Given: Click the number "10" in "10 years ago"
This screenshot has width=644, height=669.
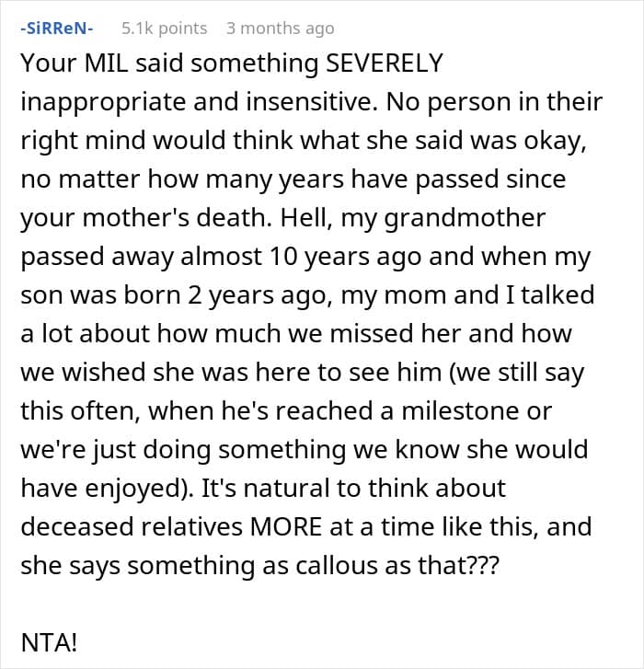Looking at the screenshot, I should click(x=283, y=258).
